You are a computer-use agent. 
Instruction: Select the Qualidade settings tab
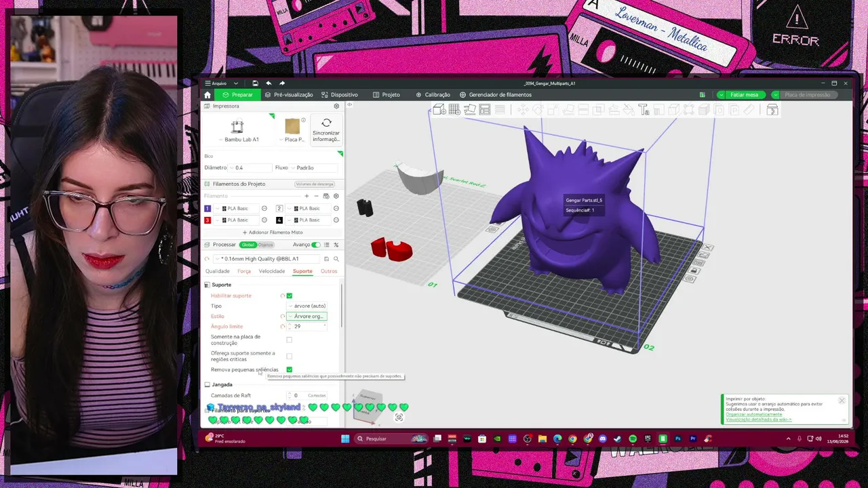tap(218, 271)
